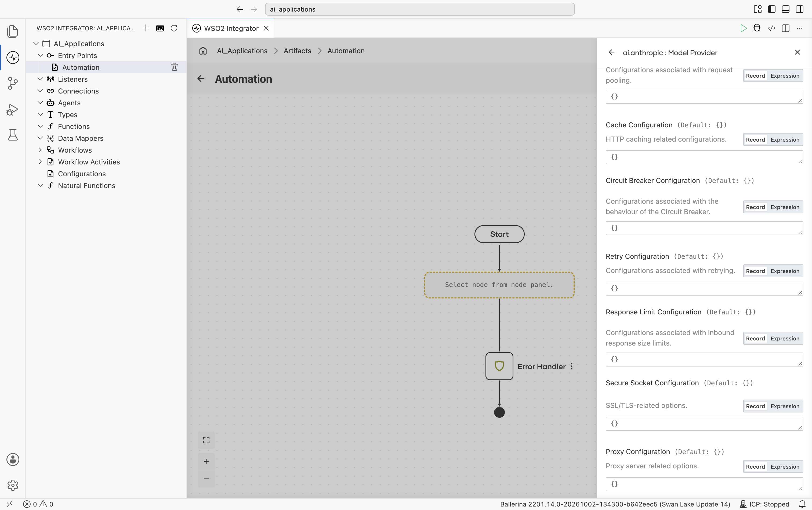The width and height of the screenshot is (812, 510).
Task: Click the back arrow beside Automation title
Action: click(x=201, y=78)
